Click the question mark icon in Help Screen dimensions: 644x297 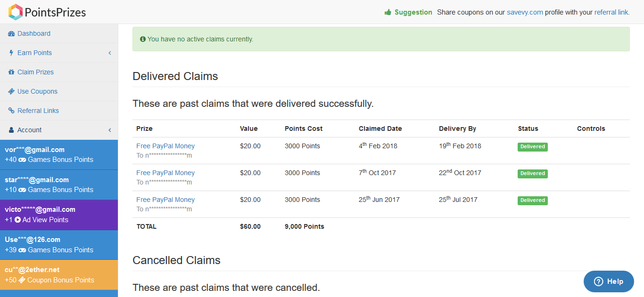[599, 281]
